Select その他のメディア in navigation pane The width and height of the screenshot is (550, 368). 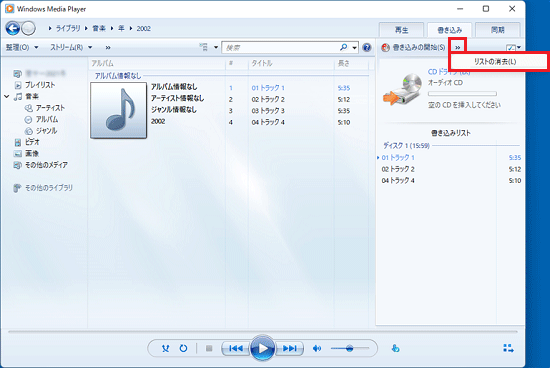coord(46,165)
